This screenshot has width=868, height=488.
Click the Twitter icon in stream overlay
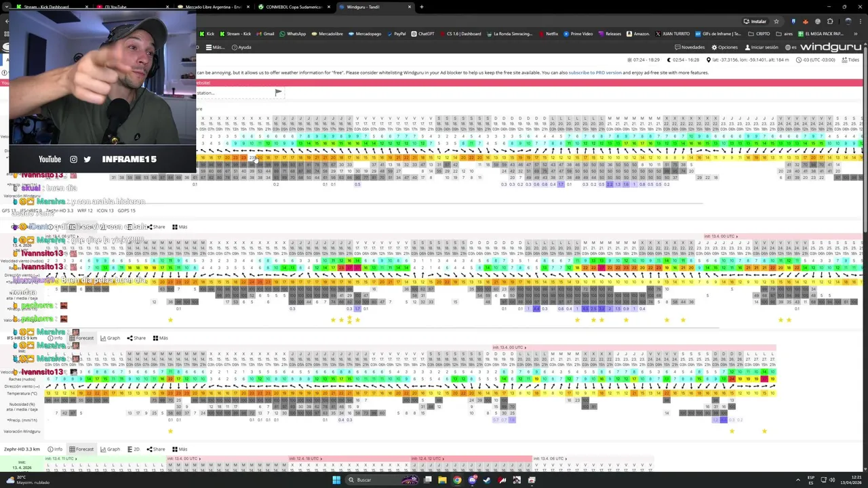87,159
